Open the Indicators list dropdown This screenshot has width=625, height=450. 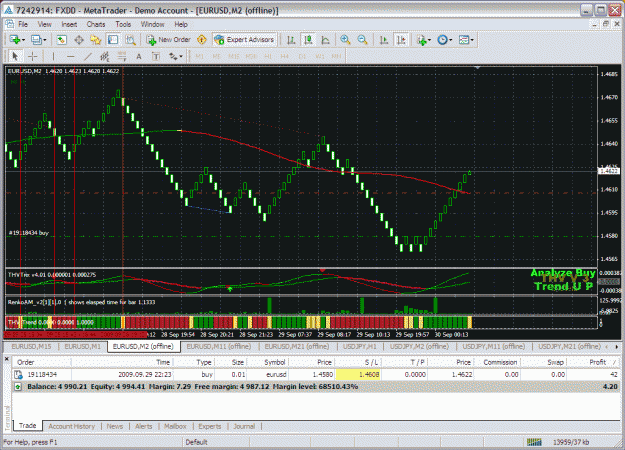click(x=423, y=40)
